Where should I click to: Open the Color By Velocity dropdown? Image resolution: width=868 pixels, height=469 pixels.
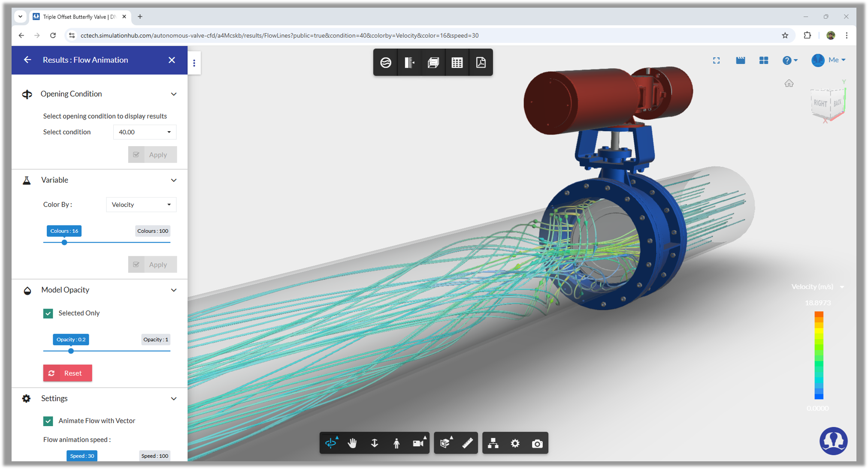tap(141, 204)
